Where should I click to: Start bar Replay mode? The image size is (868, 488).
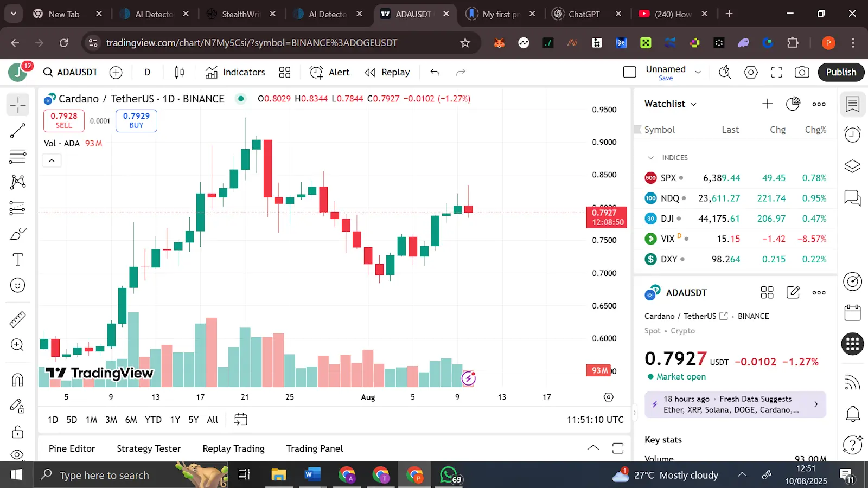click(387, 72)
